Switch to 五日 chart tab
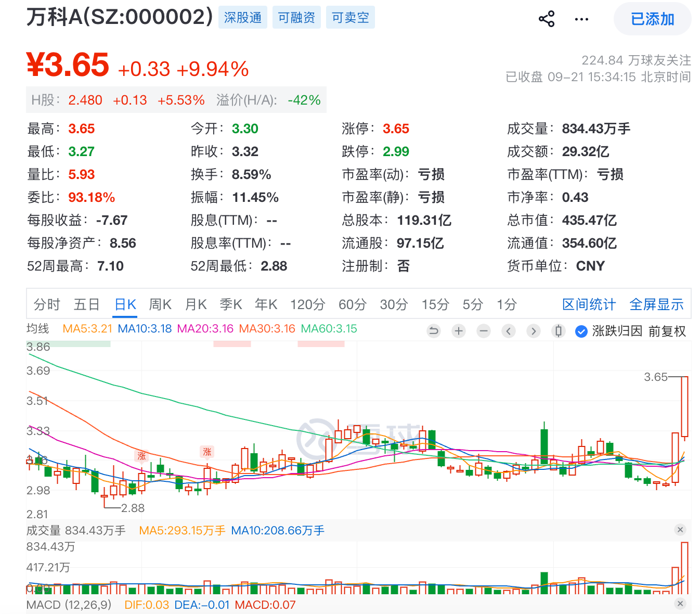The image size is (700, 614). click(x=87, y=304)
